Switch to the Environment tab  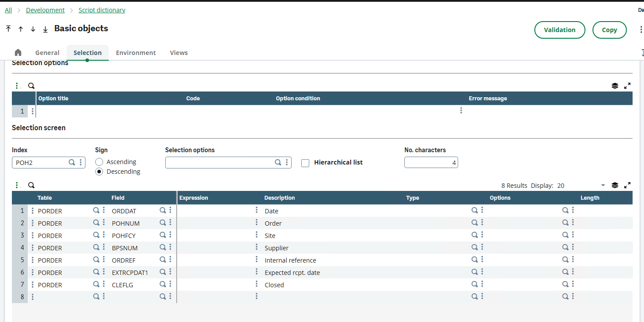tap(136, 52)
